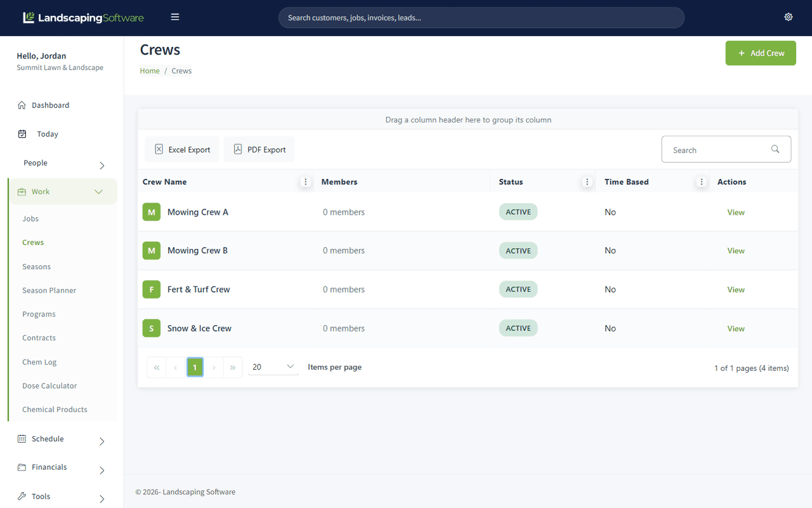Image resolution: width=812 pixels, height=508 pixels.
Task: Click the Work briefcase icon
Action: tap(22, 192)
